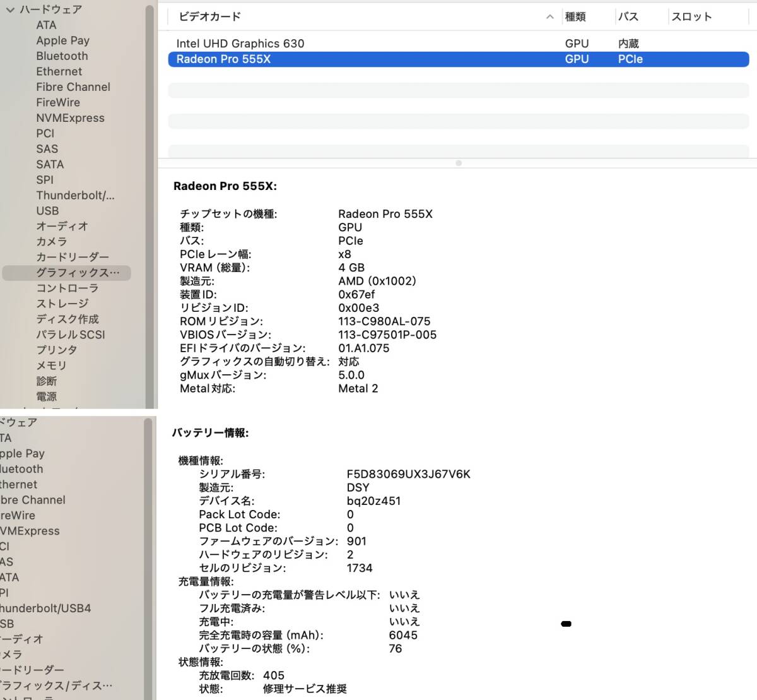The height and width of the screenshot is (700, 757).
Task: Select ストレージ in upper sidebar
Action: [62, 304]
